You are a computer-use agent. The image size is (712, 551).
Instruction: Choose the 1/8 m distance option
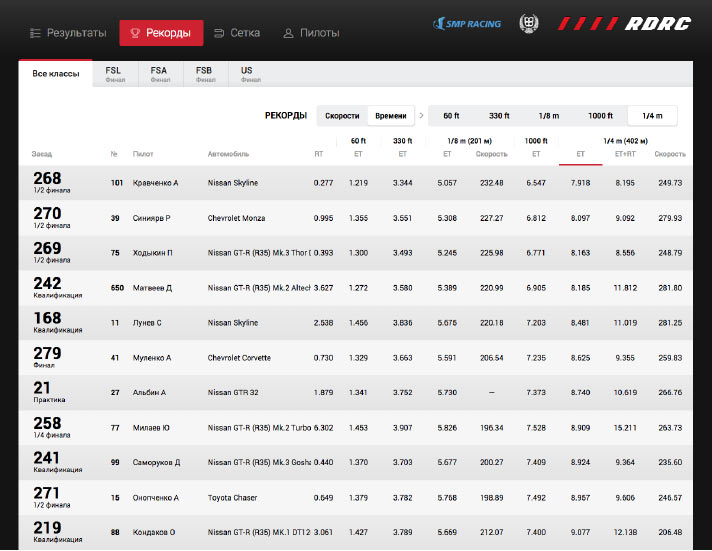[549, 116]
